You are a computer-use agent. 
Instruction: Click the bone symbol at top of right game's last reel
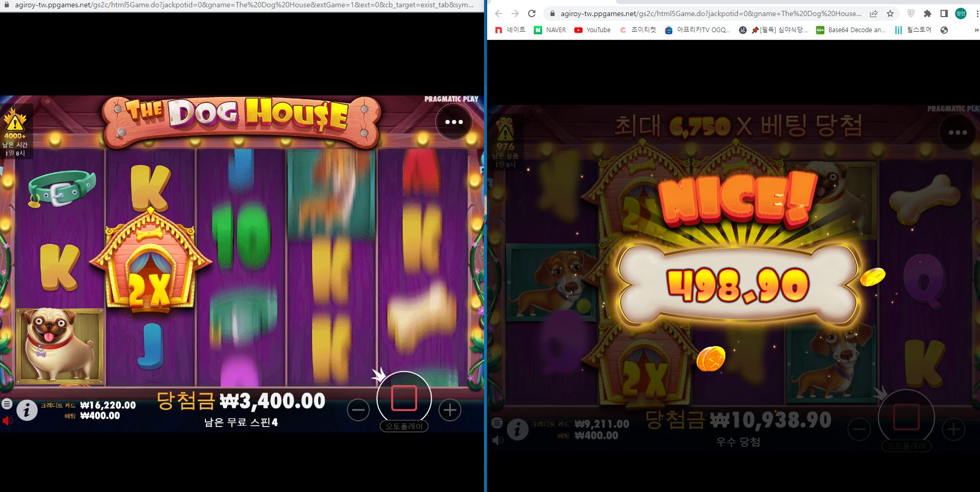(x=926, y=199)
